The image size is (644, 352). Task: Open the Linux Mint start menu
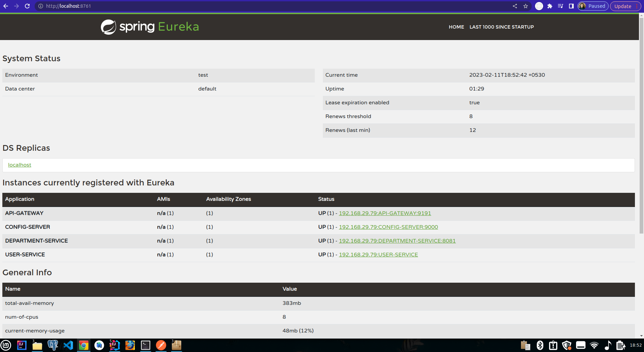(6, 345)
